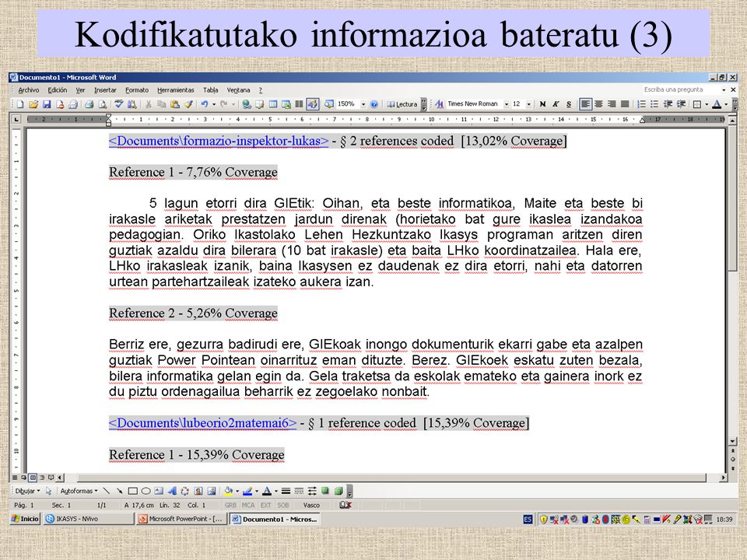Screen dimensions: 747x560
Task: Insert WordArt from the Drawing toolbar
Action: [172, 491]
